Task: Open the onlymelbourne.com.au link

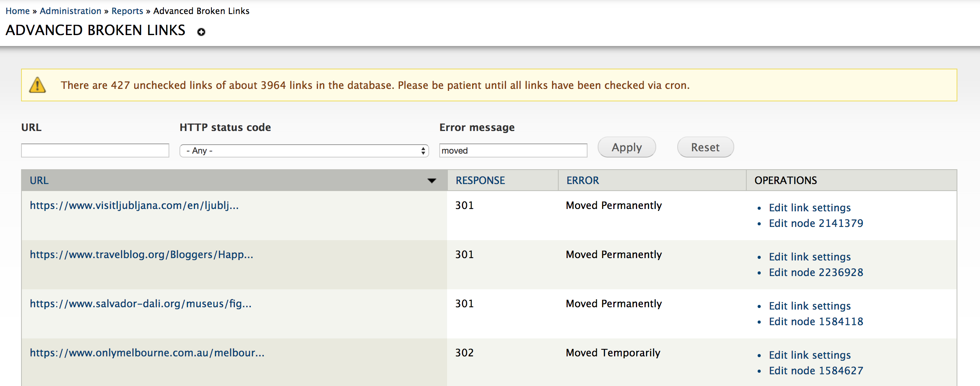Action: (147, 353)
